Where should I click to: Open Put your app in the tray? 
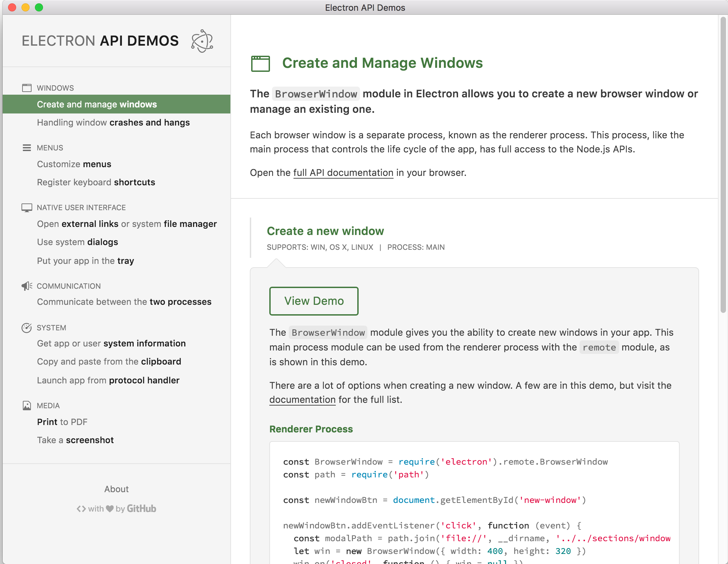86,261
